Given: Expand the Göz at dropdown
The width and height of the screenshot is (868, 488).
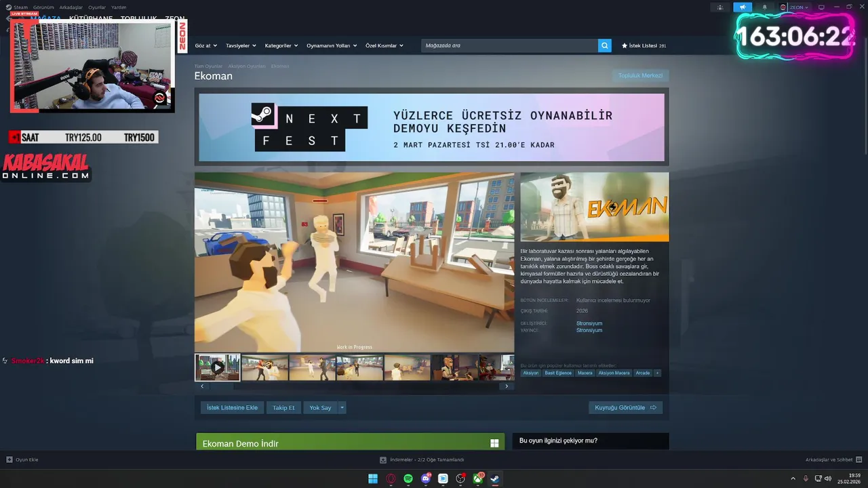Looking at the screenshot, I should 206,45.
